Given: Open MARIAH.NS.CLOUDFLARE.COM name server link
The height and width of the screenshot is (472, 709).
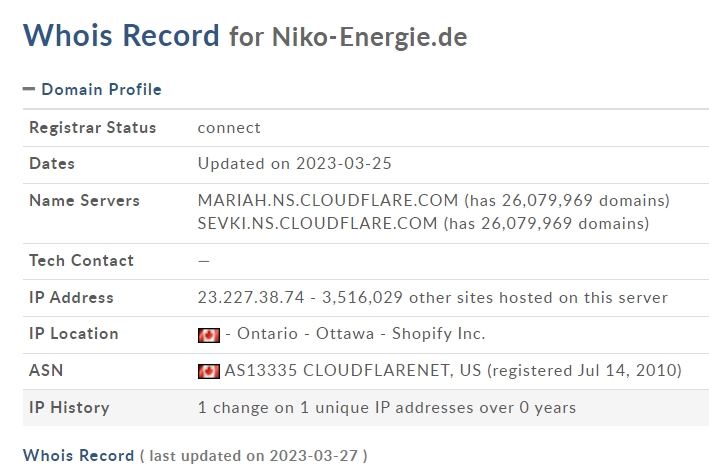Looking at the screenshot, I should [328, 200].
